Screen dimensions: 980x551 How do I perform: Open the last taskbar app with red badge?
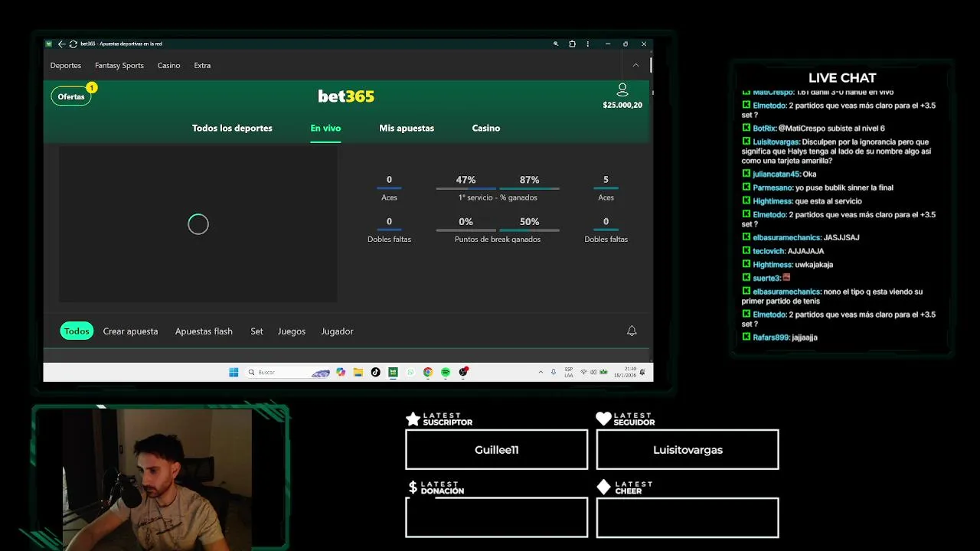463,372
